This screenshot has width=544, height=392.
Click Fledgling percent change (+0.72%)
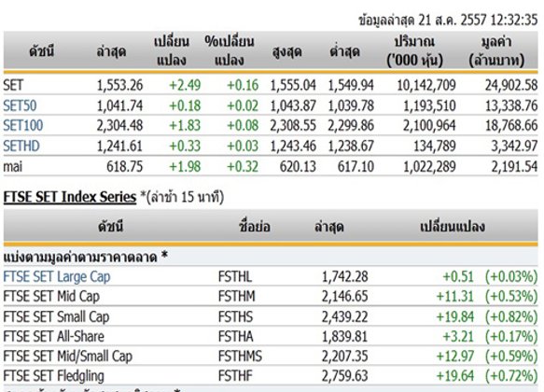pos(511,376)
